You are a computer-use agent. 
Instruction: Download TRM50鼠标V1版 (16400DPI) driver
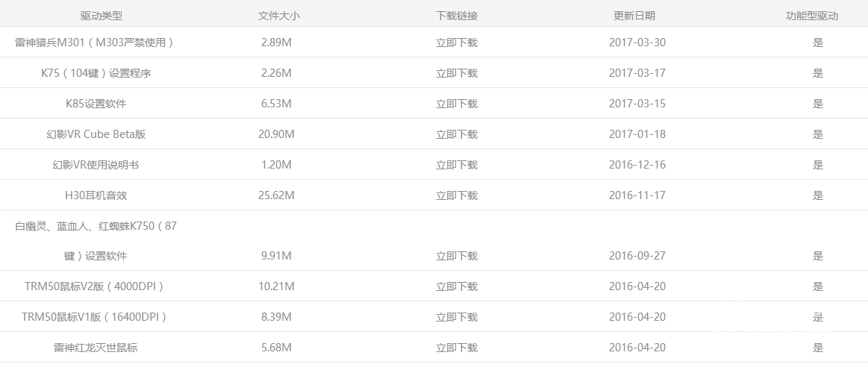click(456, 317)
